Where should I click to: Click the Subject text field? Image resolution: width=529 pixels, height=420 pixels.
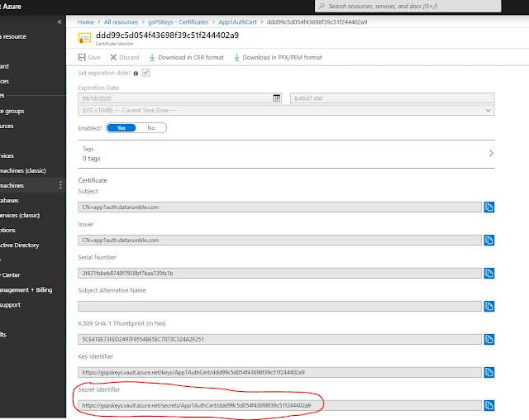tap(279, 208)
